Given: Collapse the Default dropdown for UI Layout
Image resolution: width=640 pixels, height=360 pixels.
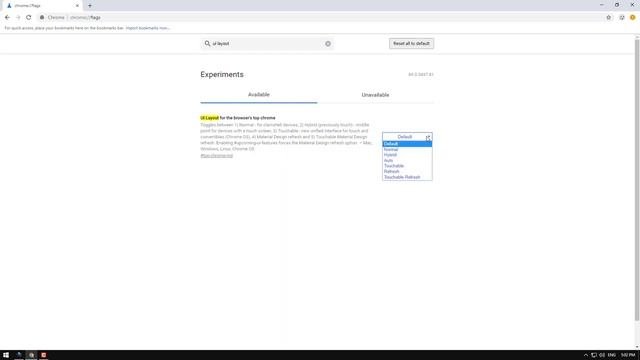Looking at the screenshot, I should (407, 137).
